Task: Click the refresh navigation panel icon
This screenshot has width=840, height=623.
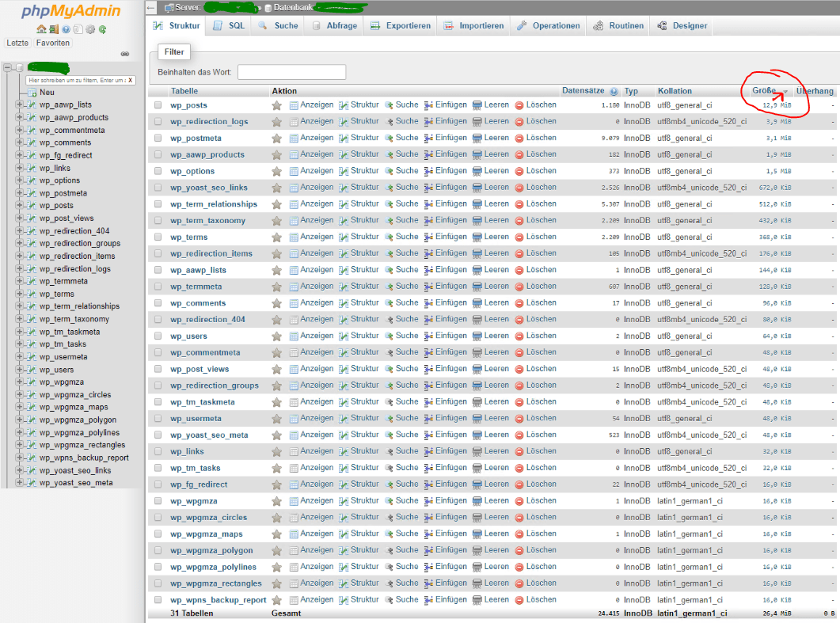Action: pos(101,29)
